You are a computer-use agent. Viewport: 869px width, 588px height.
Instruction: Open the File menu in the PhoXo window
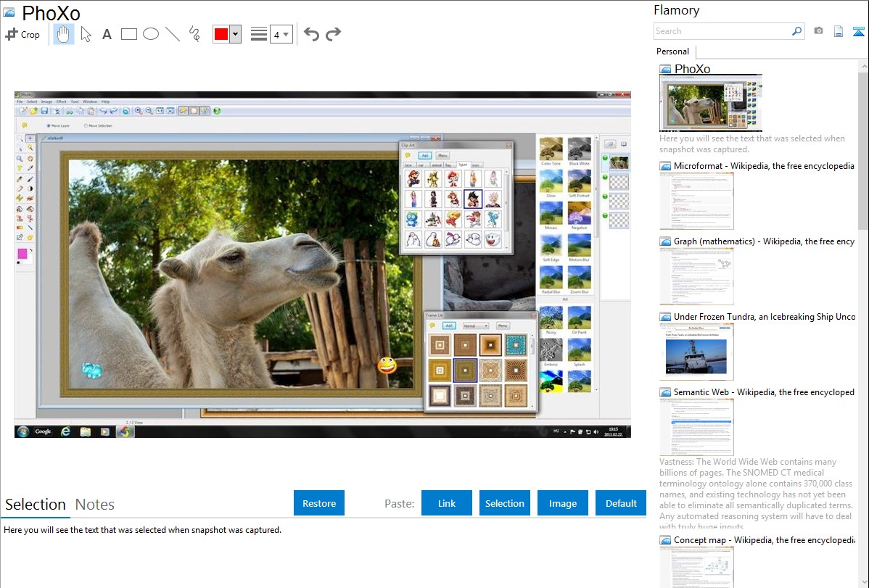pyautogui.click(x=20, y=102)
